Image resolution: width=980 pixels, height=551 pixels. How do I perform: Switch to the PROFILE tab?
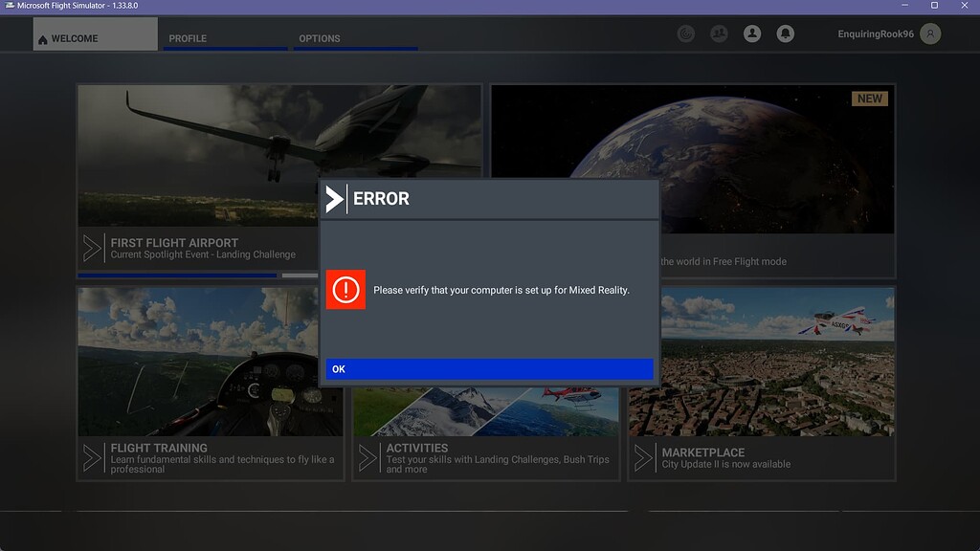(x=189, y=39)
